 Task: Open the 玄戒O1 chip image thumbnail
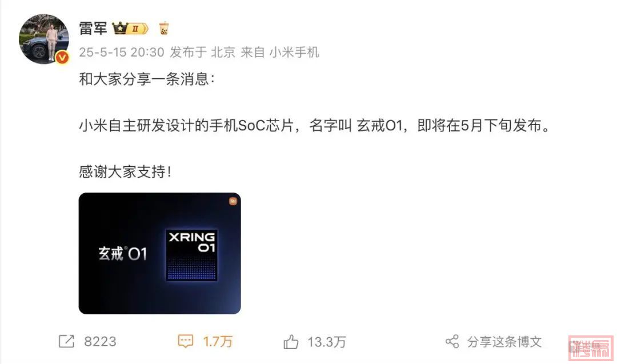point(160,253)
